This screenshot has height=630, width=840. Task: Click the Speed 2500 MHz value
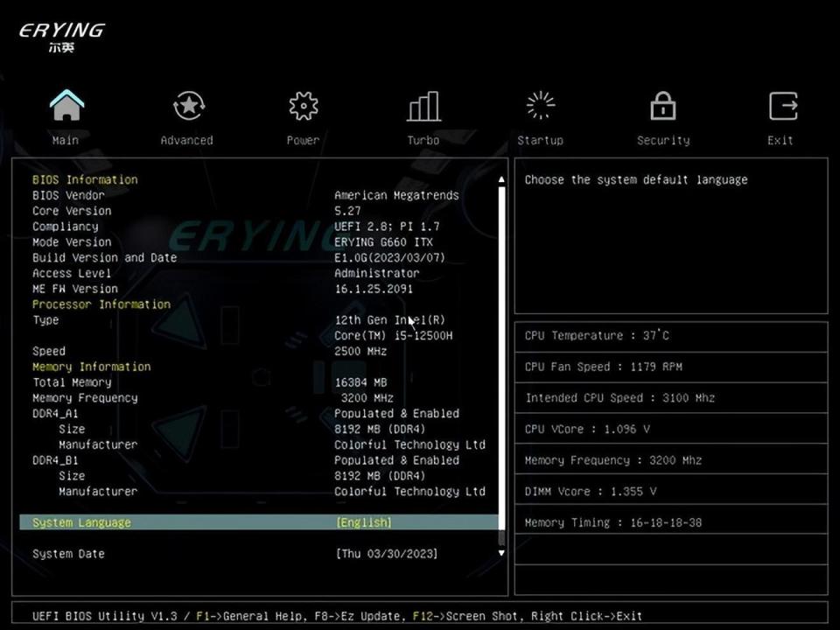tap(360, 351)
